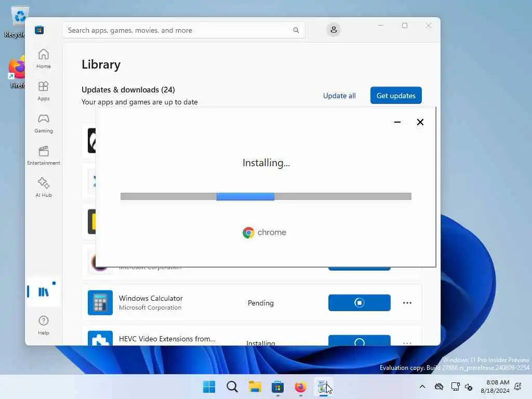Open the Home section in Store sidebar
This screenshot has height=399, width=532.
click(x=44, y=59)
